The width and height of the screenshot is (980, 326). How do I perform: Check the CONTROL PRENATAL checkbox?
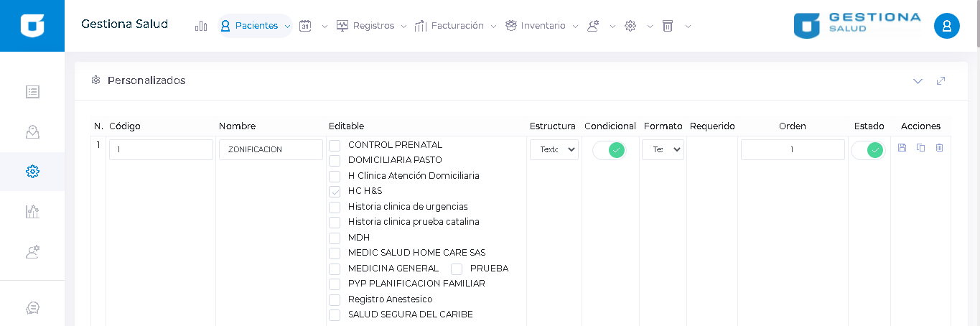click(x=335, y=145)
